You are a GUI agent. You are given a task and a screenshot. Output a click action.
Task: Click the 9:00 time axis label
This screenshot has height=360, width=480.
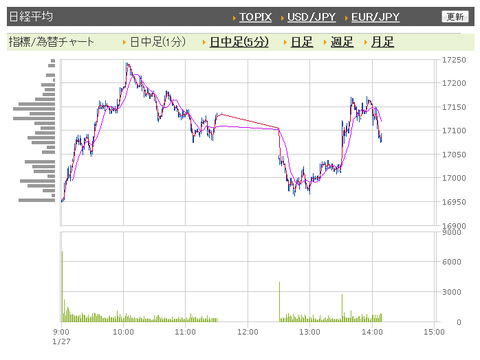coord(61,332)
